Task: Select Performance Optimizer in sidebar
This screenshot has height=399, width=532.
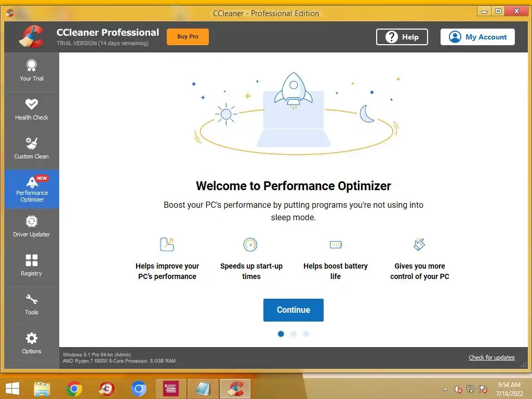Action: pyautogui.click(x=32, y=189)
